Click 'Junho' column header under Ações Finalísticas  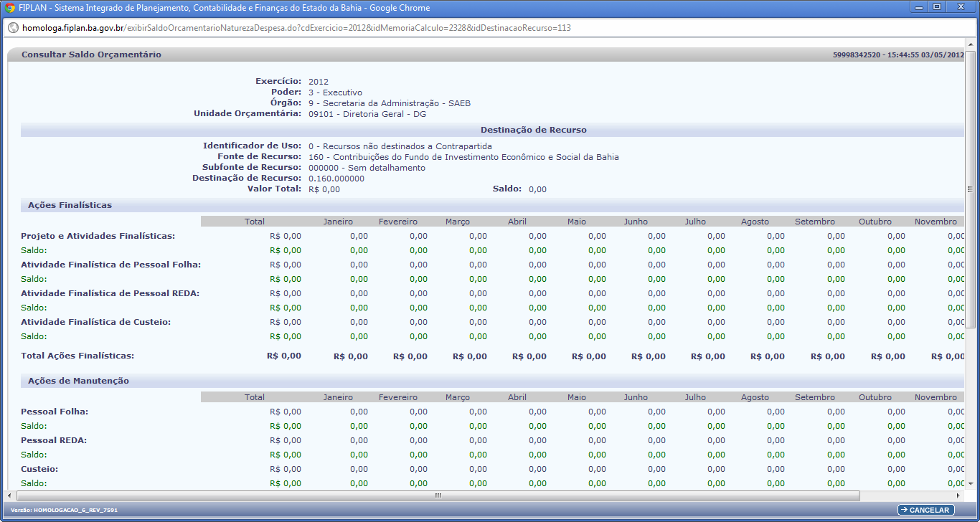click(636, 222)
